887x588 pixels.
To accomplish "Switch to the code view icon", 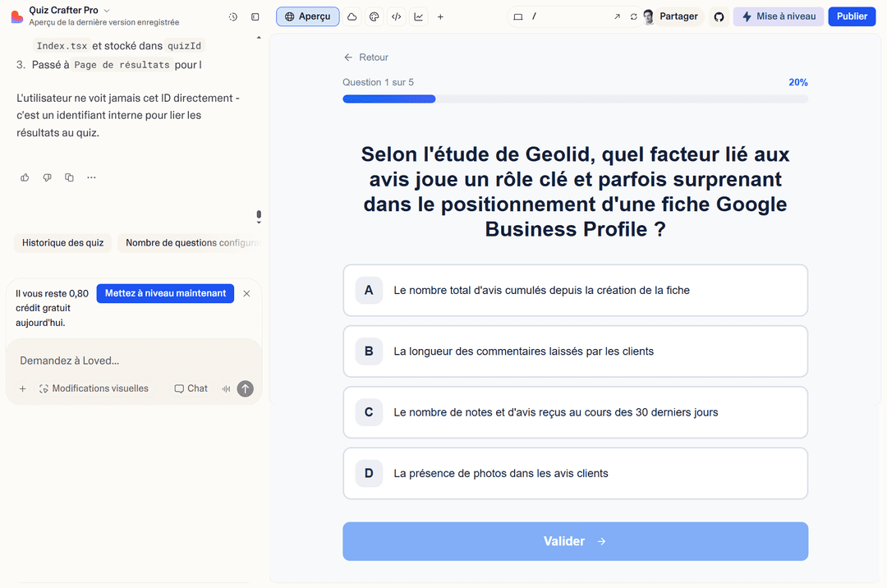I will (396, 16).
